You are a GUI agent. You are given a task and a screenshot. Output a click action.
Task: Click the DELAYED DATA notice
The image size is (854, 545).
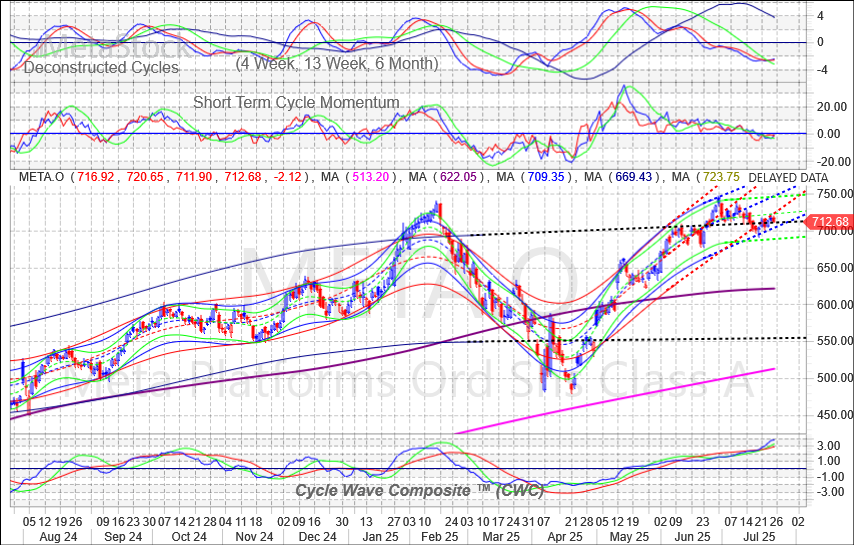[788, 178]
